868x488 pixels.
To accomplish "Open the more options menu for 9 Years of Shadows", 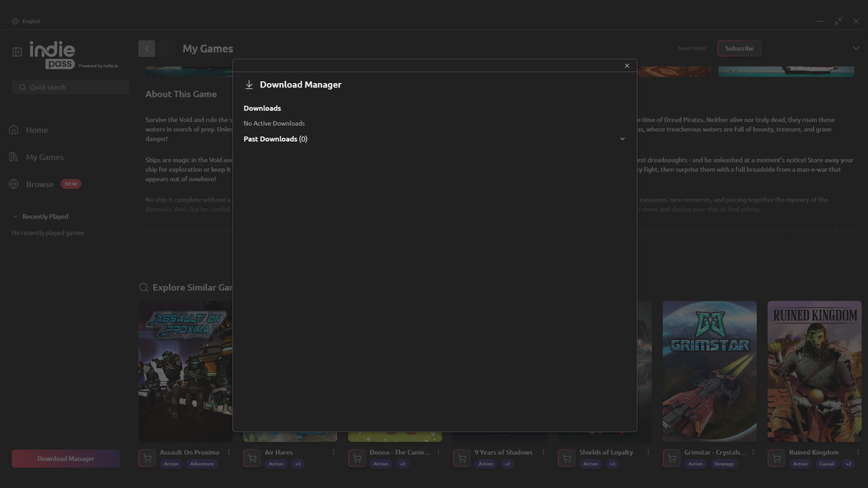I will click(543, 453).
